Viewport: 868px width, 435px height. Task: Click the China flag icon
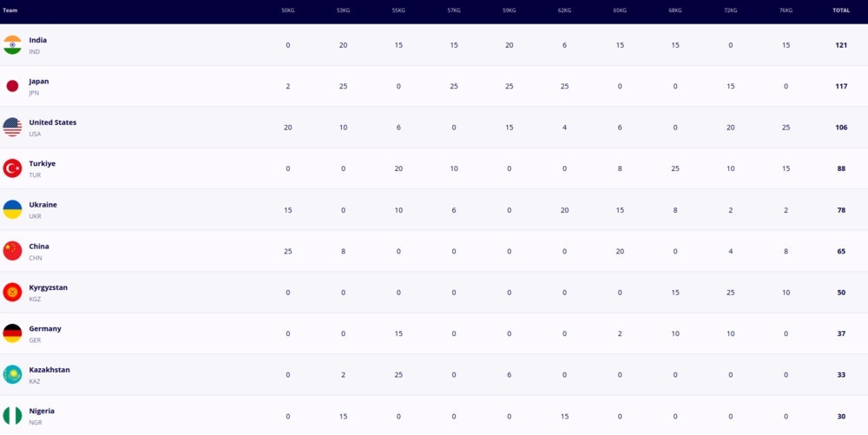[12, 251]
